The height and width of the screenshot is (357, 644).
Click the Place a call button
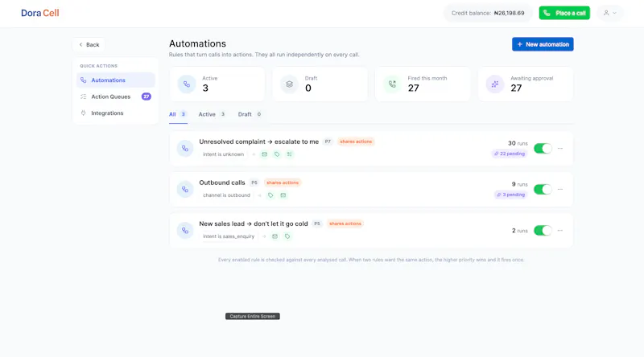click(x=564, y=13)
